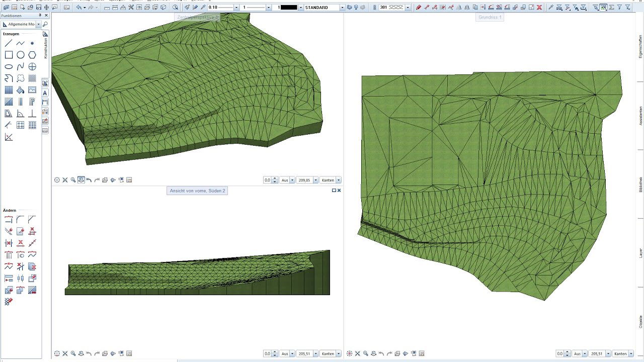
Task: Click the Undo arrow in toolbar
Action: (79, 8)
